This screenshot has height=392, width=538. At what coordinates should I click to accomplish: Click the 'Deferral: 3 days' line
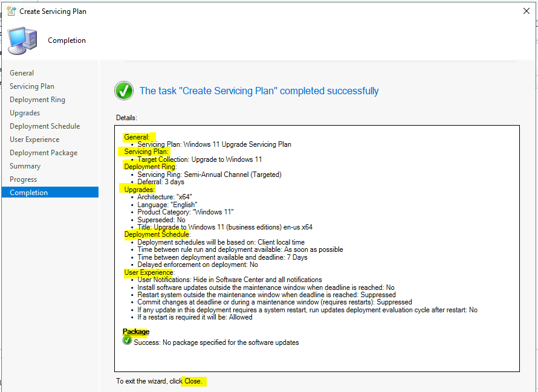[161, 182]
